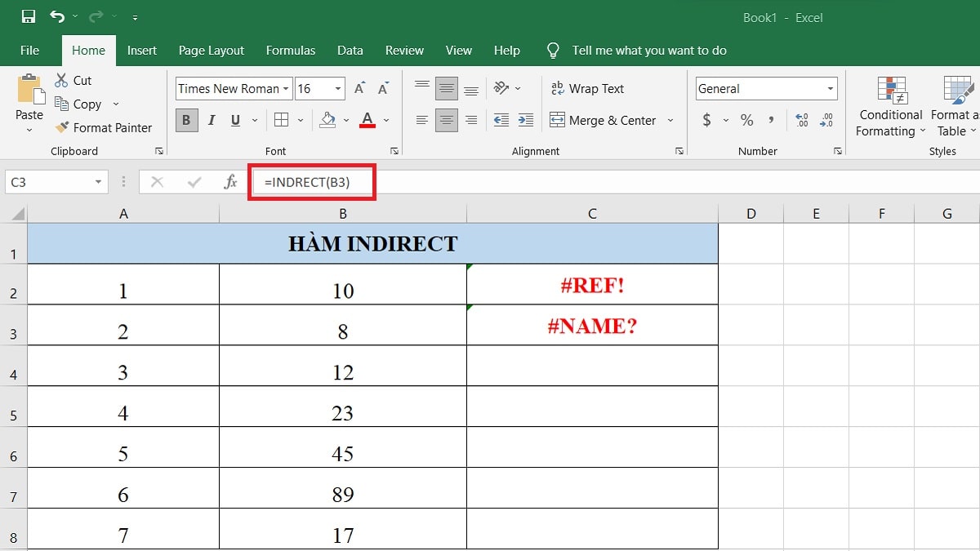This screenshot has width=980, height=551.
Task: Apply the red Font Color A
Action: tap(367, 120)
